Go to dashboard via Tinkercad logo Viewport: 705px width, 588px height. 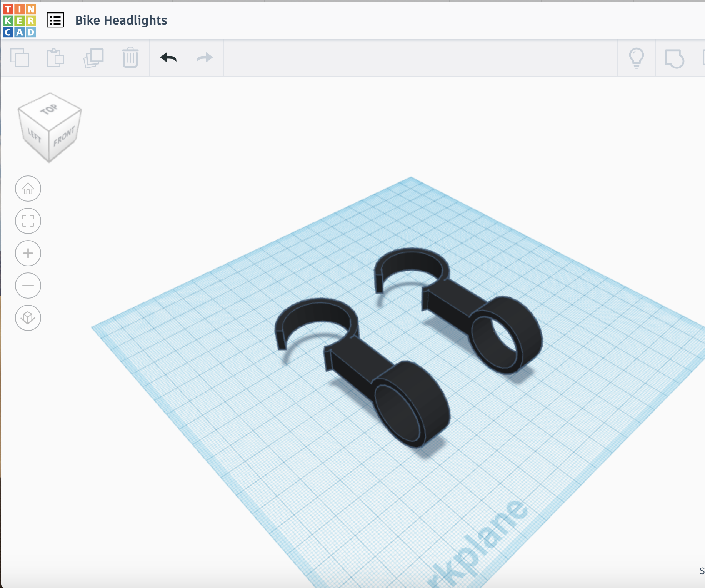point(19,20)
